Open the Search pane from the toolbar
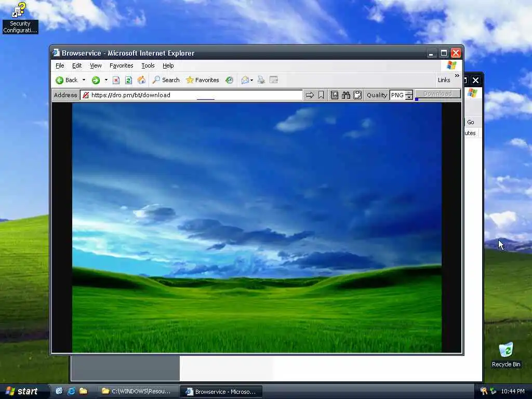This screenshot has height=399, width=532. tap(166, 80)
